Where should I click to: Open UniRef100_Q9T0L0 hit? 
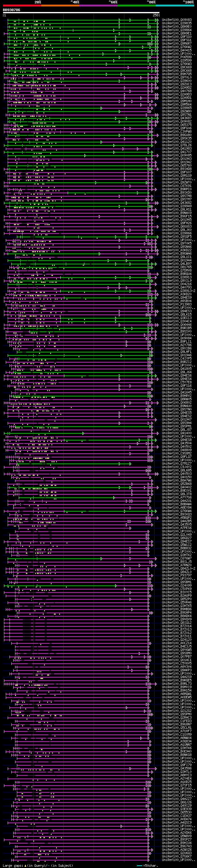click(x=177, y=77)
